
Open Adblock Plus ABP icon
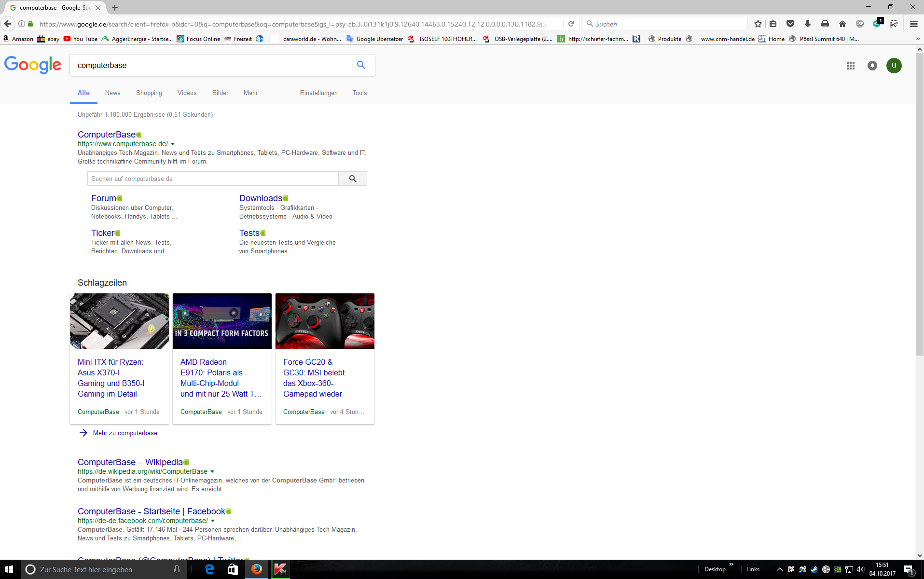coord(860,24)
